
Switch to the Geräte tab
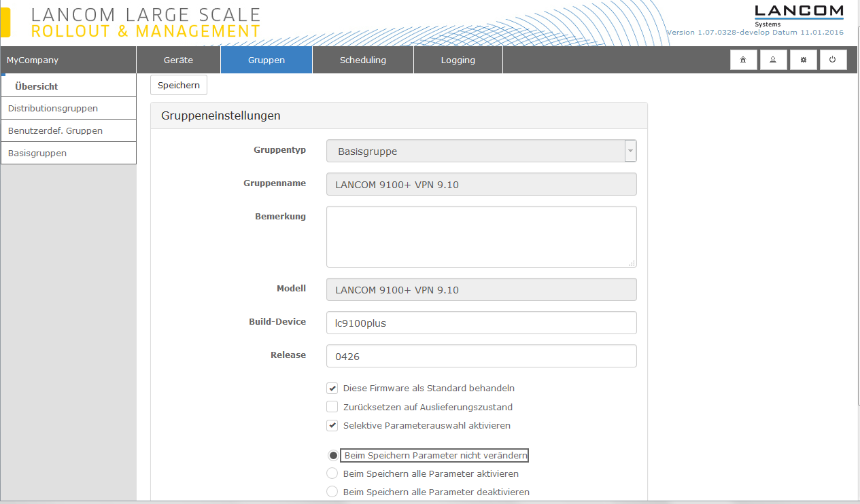pyautogui.click(x=178, y=60)
